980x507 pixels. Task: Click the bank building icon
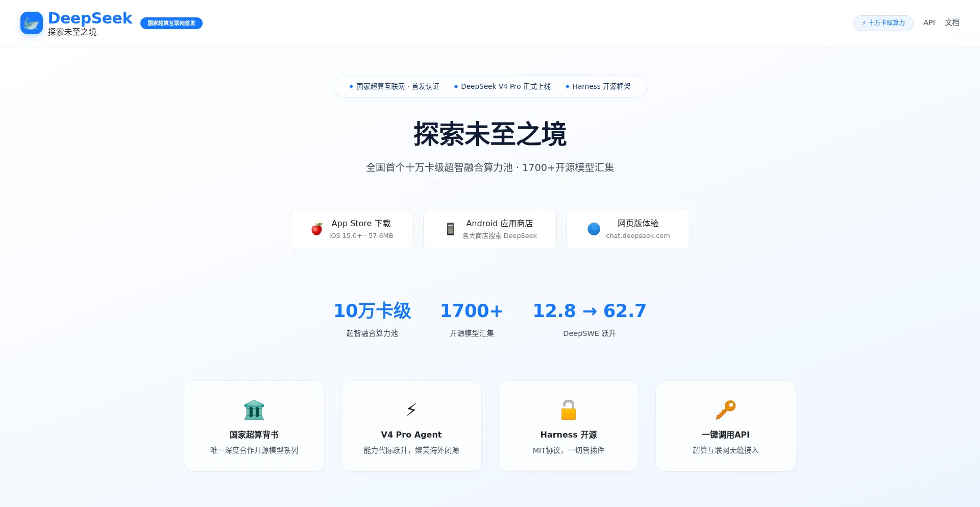click(x=254, y=410)
